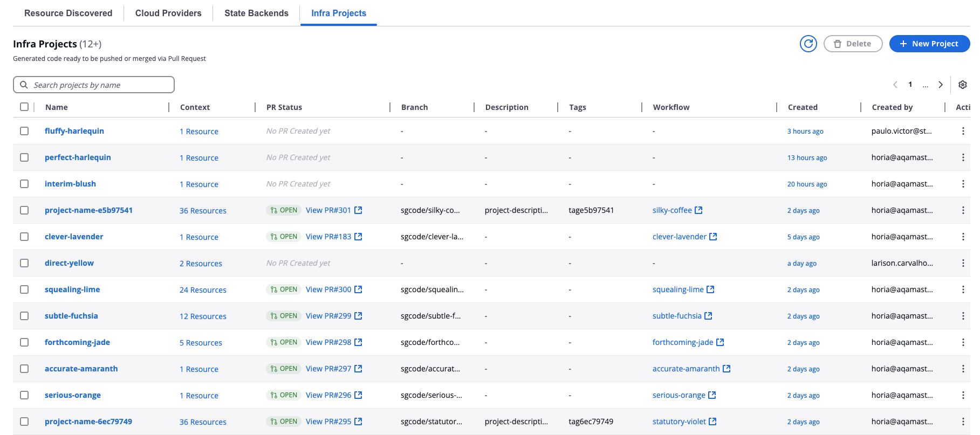The width and height of the screenshot is (980, 435).
Task: Check the direct-yellow row checkbox
Action: pos(24,263)
